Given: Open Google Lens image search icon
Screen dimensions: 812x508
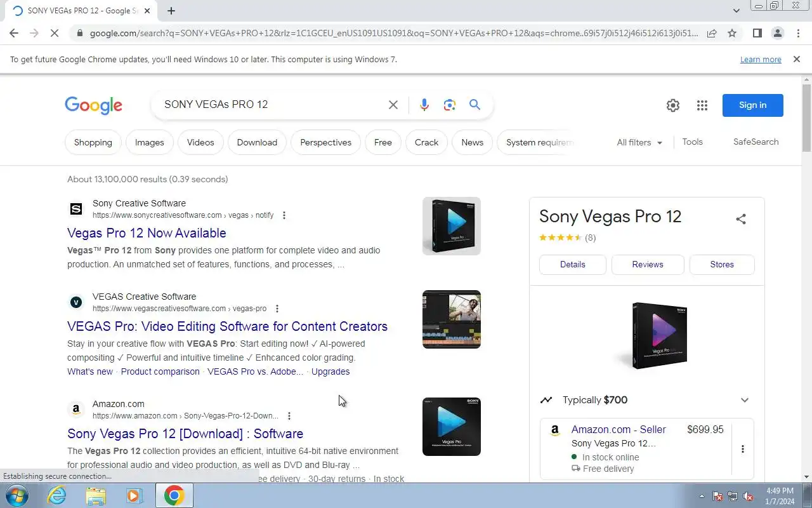Looking at the screenshot, I should coord(450,105).
